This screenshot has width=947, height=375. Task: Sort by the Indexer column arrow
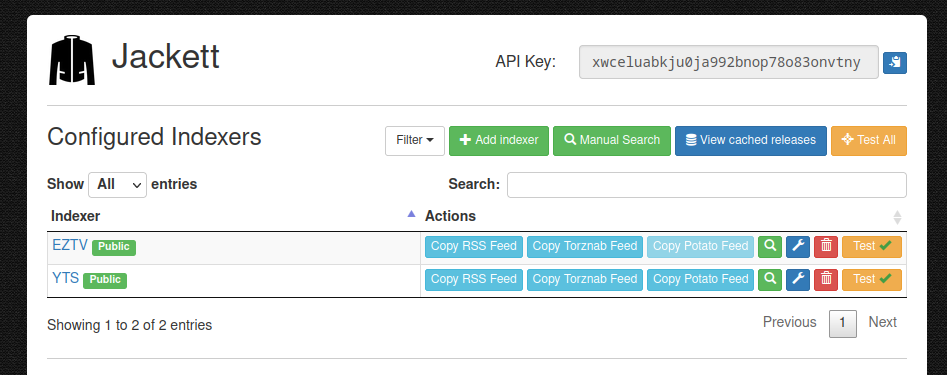[411, 214]
